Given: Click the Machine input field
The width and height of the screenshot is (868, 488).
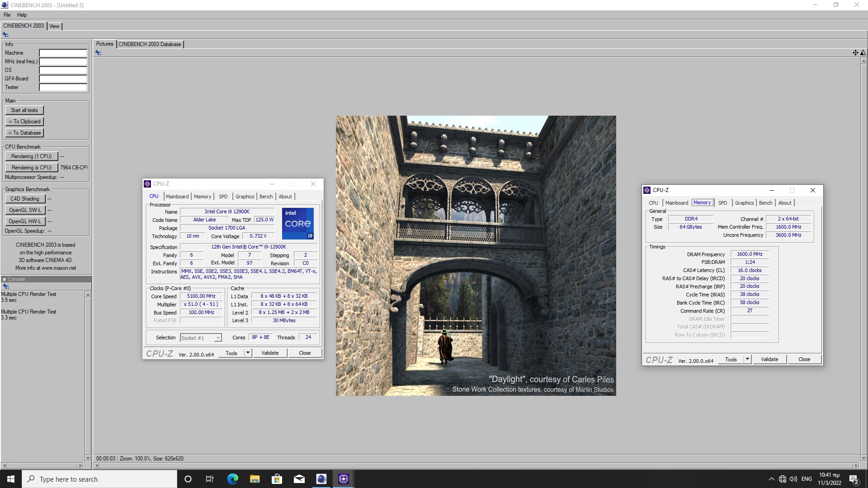Looking at the screenshot, I should [63, 53].
